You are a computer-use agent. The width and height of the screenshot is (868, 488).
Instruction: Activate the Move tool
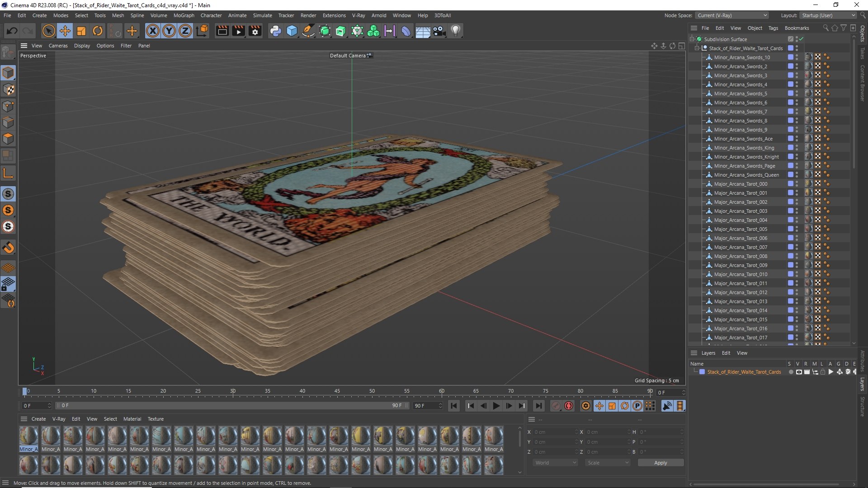coord(65,31)
